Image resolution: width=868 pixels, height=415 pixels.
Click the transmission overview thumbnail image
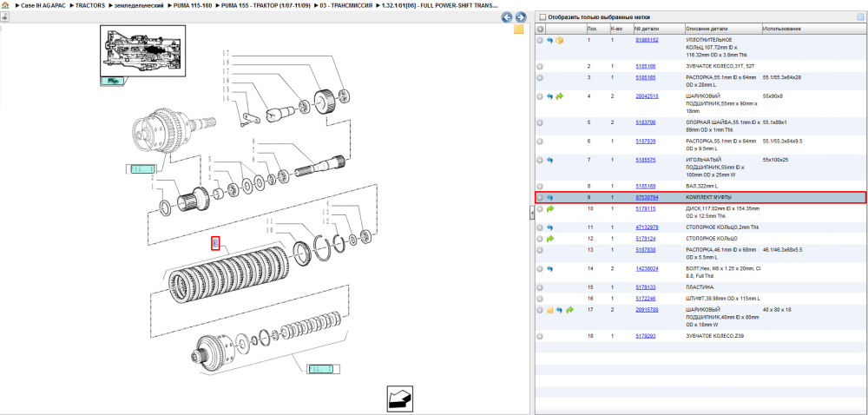coord(143,51)
